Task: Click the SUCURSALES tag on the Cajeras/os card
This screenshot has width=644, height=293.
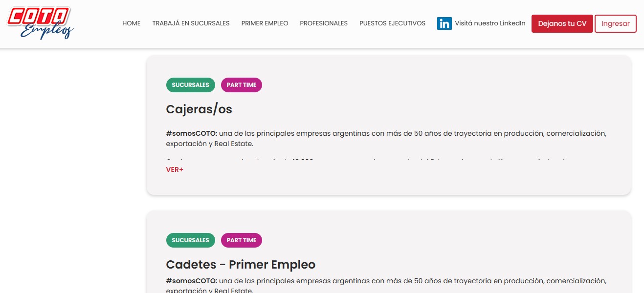Action: (190, 85)
